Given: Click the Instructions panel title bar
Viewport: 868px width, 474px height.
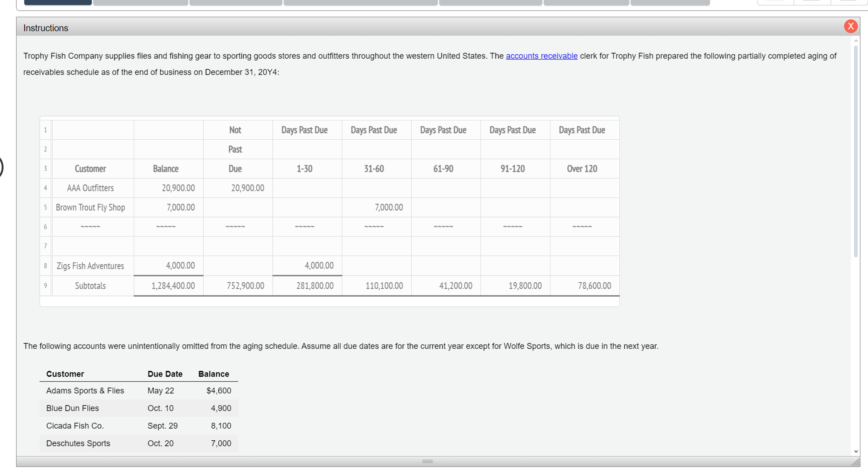Looking at the screenshot, I should 404,28.
